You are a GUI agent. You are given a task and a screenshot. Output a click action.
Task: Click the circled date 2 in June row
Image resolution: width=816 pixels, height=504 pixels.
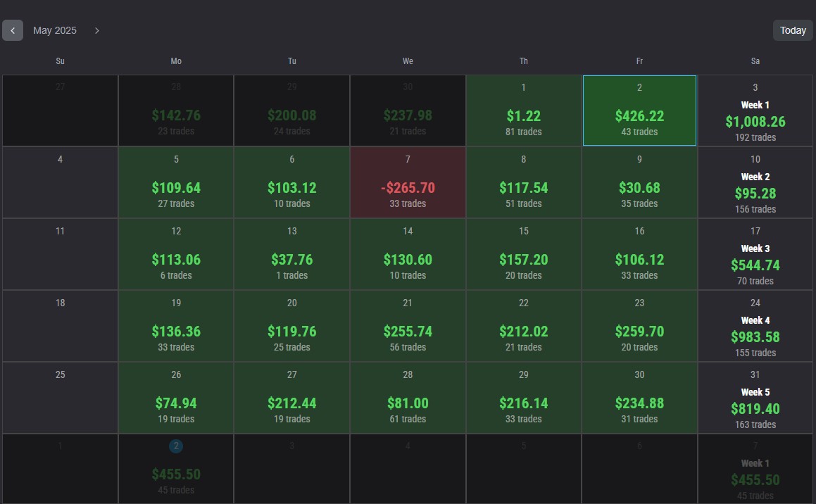176,446
